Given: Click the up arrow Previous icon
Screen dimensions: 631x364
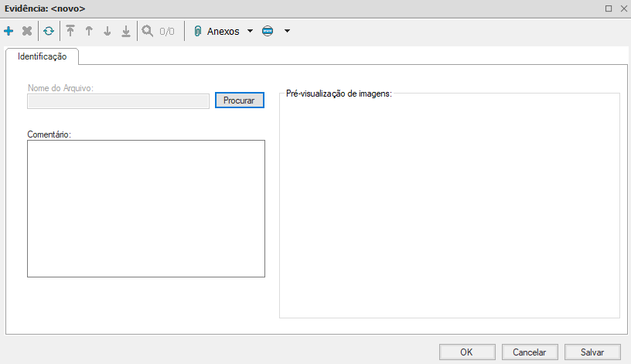Looking at the screenshot, I should tap(89, 32).
